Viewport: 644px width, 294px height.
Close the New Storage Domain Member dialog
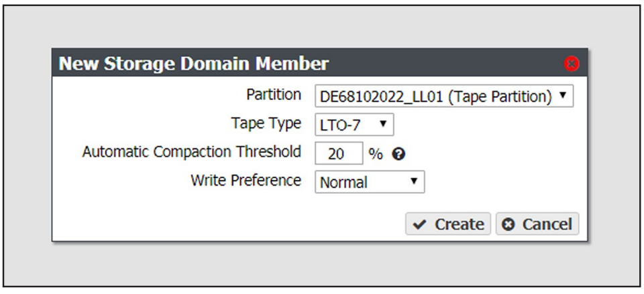[x=571, y=64]
